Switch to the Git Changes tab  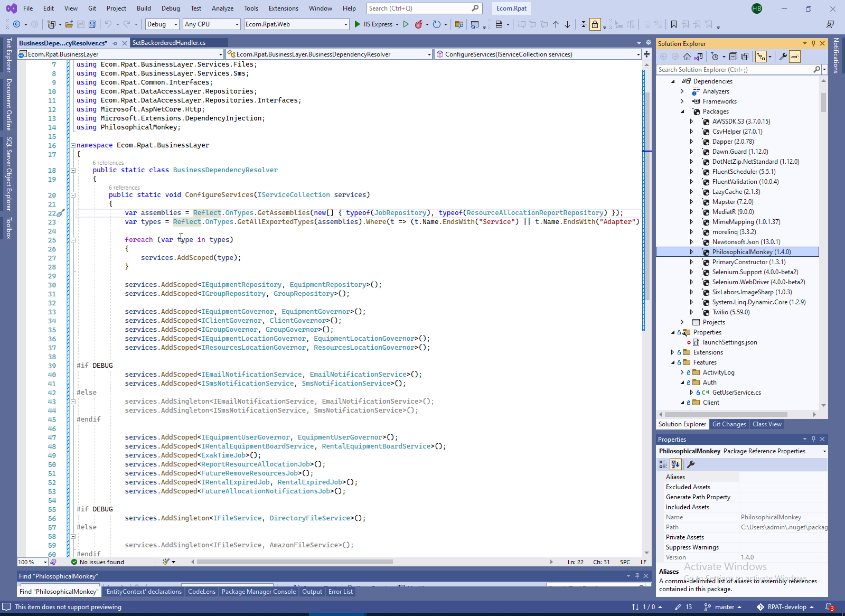pyautogui.click(x=729, y=424)
